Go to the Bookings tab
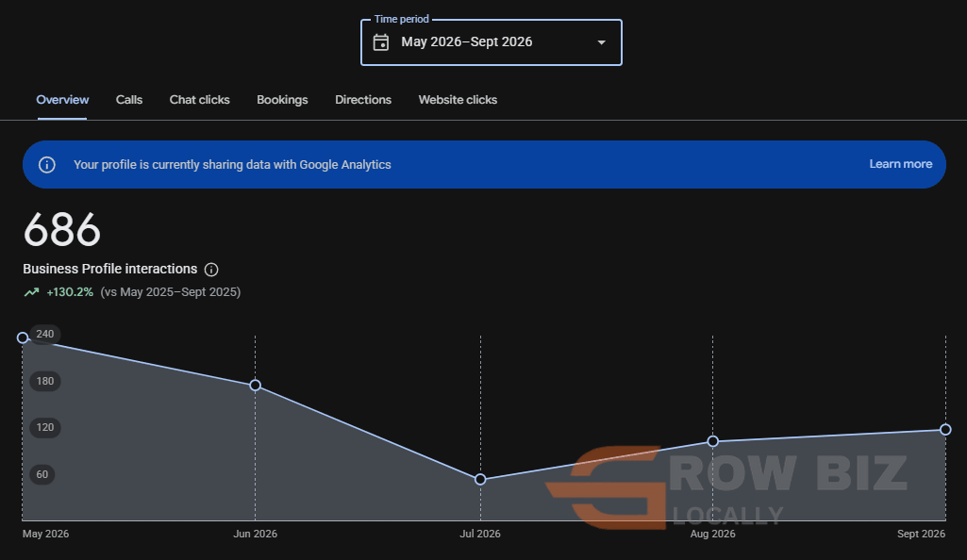Screen dimensions: 967x560 [x=282, y=100]
